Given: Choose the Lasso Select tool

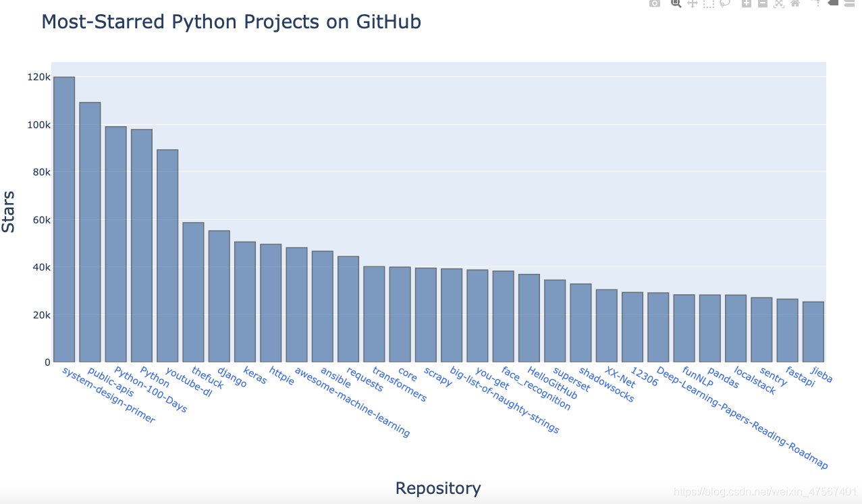Looking at the screenshot, I should [725, 3].
